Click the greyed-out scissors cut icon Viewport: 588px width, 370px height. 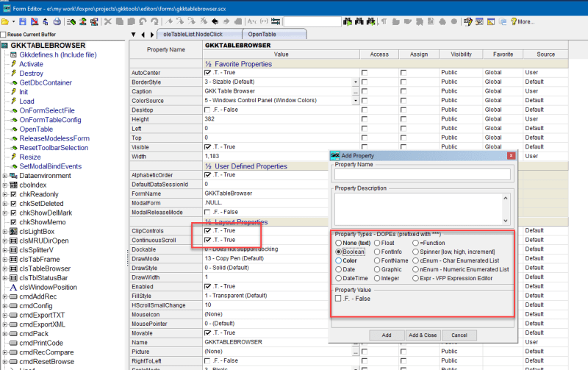pyautogui.click(x=107, y=22)
